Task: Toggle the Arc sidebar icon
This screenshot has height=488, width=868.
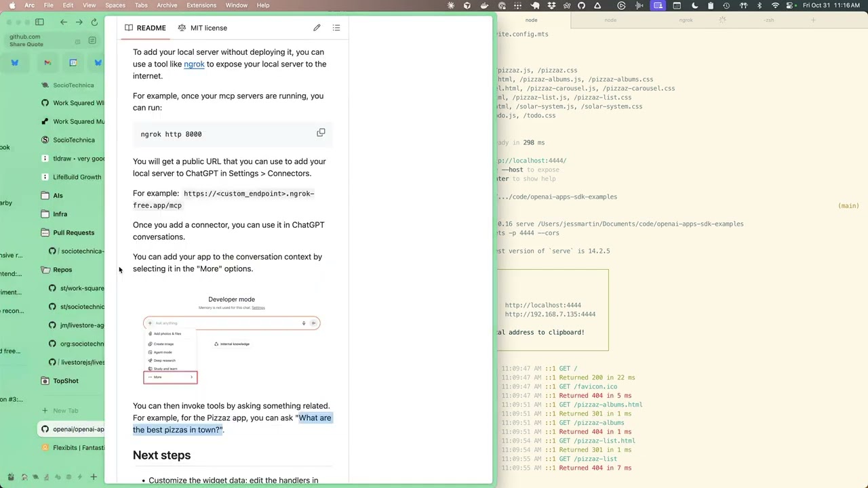Action: pos(39,22)
